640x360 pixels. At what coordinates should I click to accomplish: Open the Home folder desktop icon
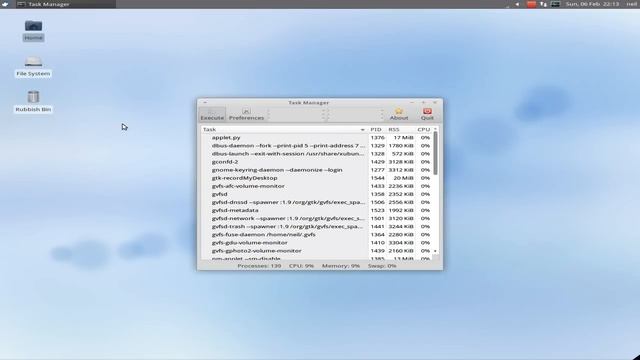coord(33,30)
